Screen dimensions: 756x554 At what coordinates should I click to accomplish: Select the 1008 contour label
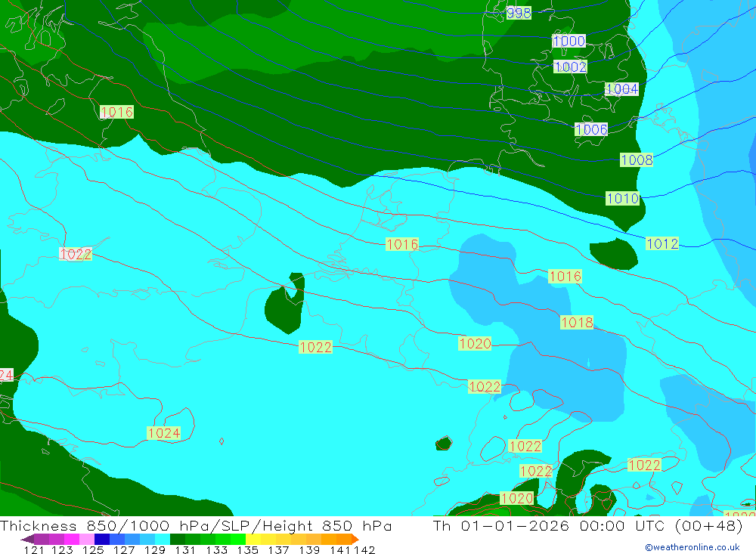(637, 159)
